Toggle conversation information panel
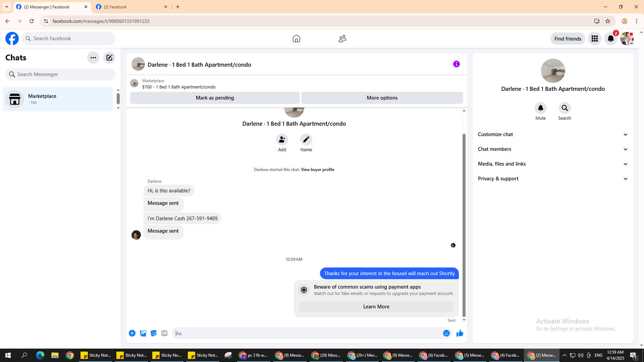Screen dimensions: 644x362 456,64
